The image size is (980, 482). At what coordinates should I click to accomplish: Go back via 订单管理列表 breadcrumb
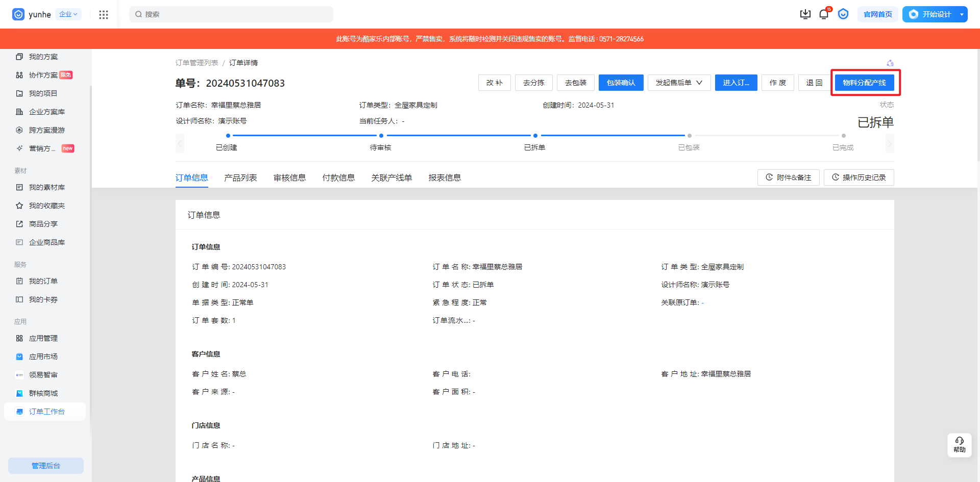click(x=197, y=63)
